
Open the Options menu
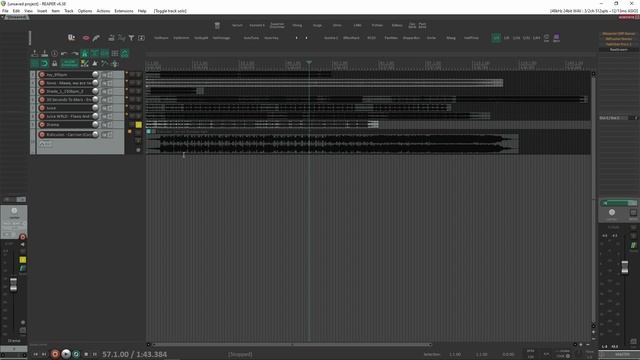coord(85,11)
